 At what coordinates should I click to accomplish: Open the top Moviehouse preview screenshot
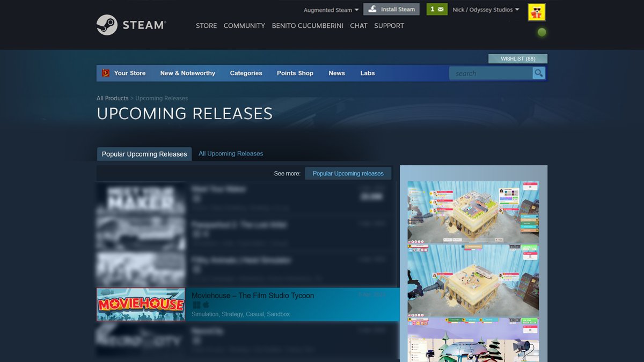(473, 212)
